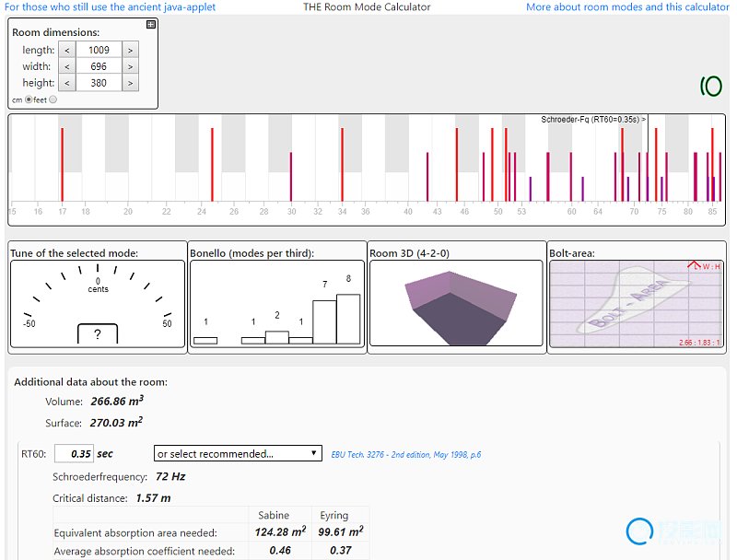
Task: Click the Bonello bar labeled 8
Action: tap(348, 319)
